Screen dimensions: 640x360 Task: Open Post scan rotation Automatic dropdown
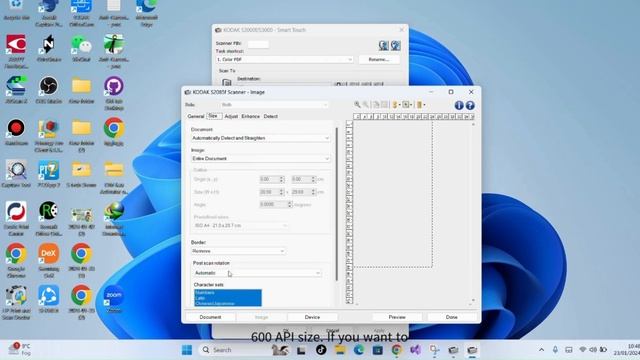point(257,273)
